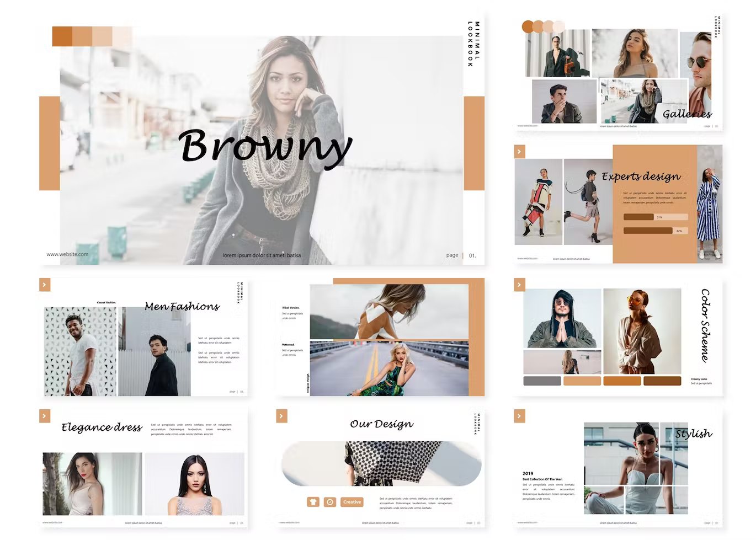The width and height of the screenshot is (756, 540).
Task: Select the dark brown swatch in Color Scheme slide
Action: coord(662,381)
